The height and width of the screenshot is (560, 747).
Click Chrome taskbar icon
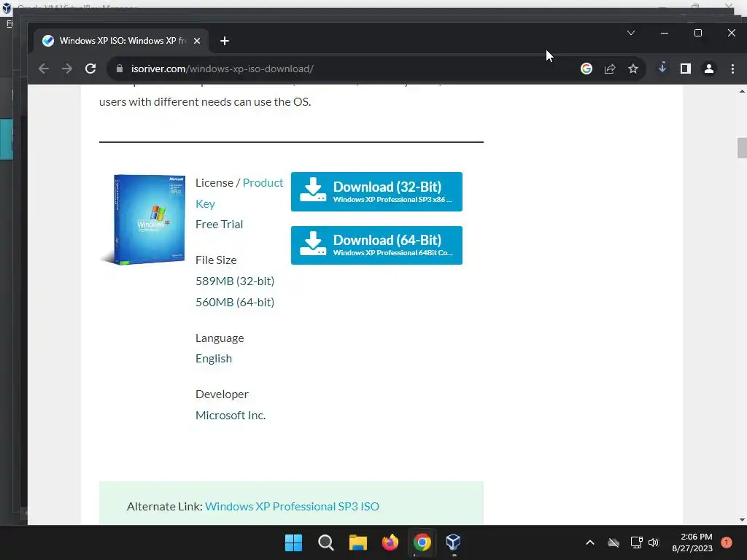pos(422,542)
